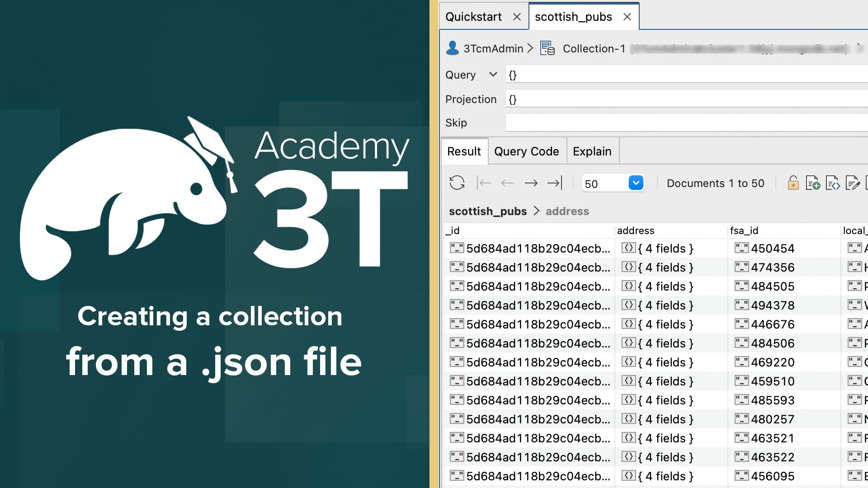The image size is (868, 488).
Task: Close the scottish_pubs tab
Action: pyautogui.click(x=627, y=17)
